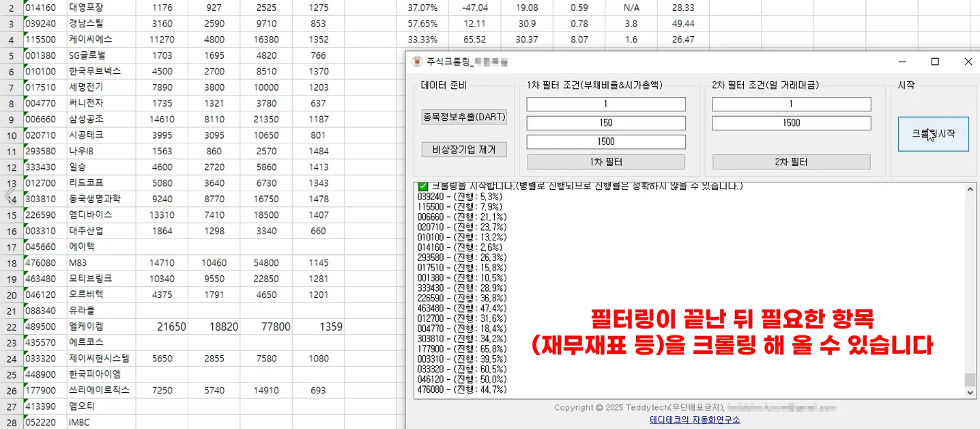Select Excel row 22 header
Screen dimensions: 980x429
[x=11, y=327]
